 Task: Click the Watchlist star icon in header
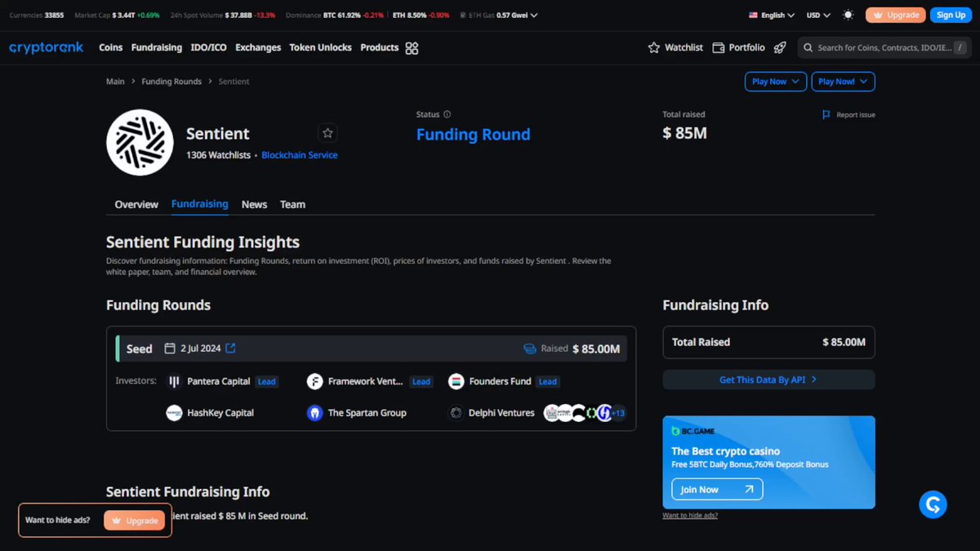click(x=653, y=48)
